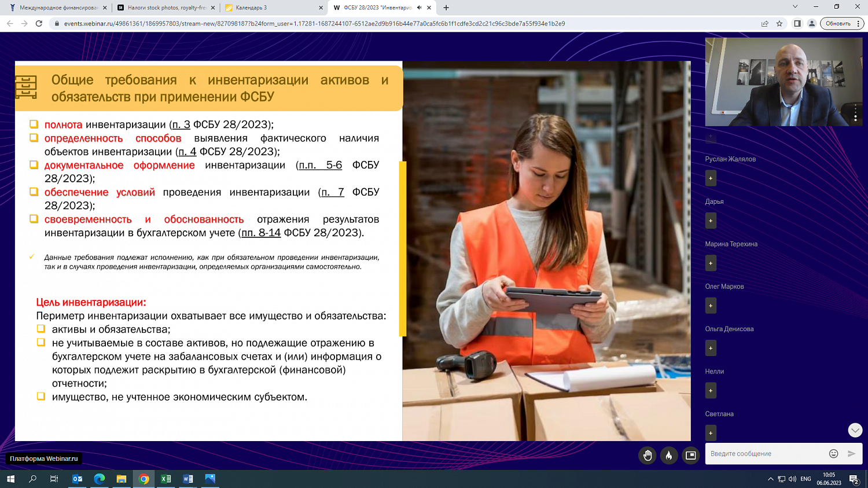Screen dimensions: 868x488
Task: Open the Windows notification center
Action: click(854, 479)
